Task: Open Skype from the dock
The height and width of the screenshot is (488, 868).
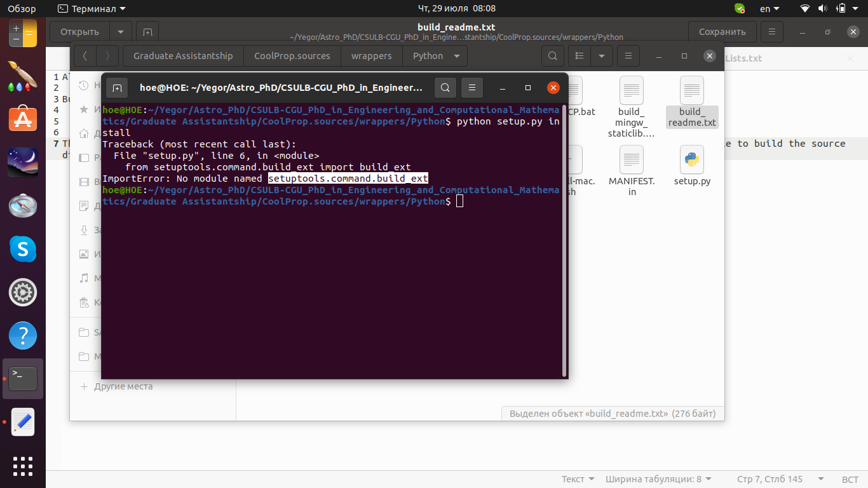Action: point(22,249)
